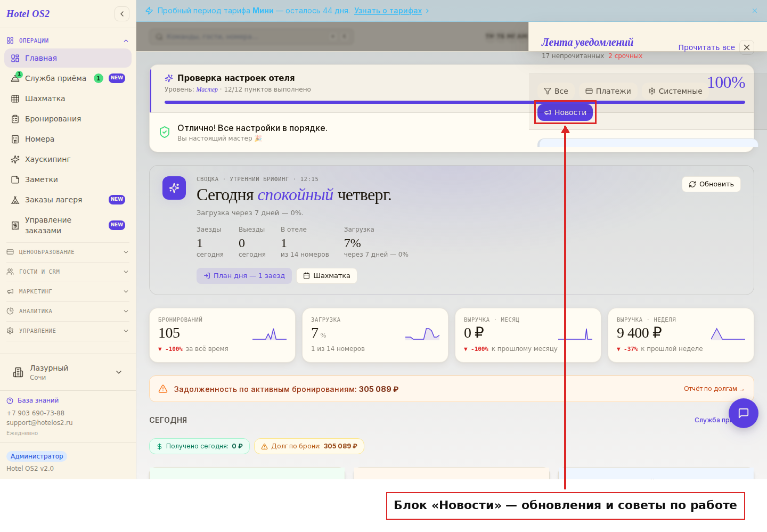Expand the МАРКЕТИНГ group
767x532 pixels.
coord(68,291)
